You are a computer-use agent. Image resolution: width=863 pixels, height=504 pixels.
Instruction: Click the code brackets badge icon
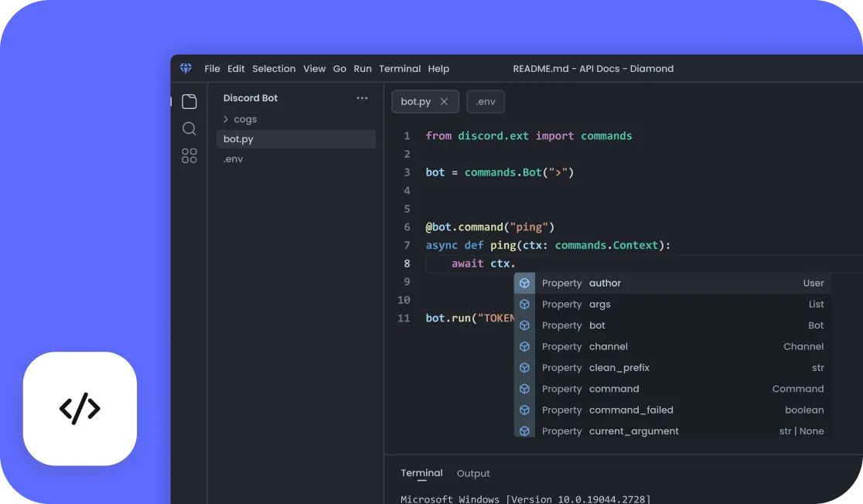(x=80, y=408)
